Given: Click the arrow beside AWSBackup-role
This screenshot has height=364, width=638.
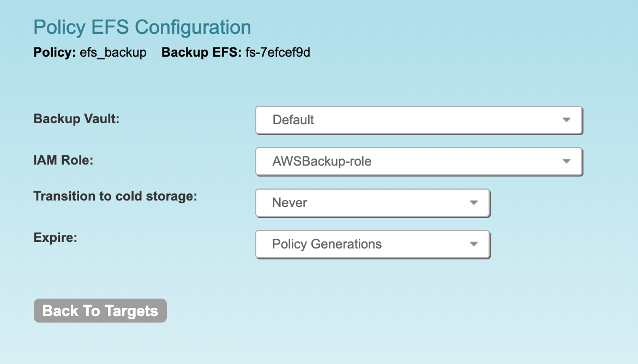Looking at the screenshot, I should click(566, 162).
